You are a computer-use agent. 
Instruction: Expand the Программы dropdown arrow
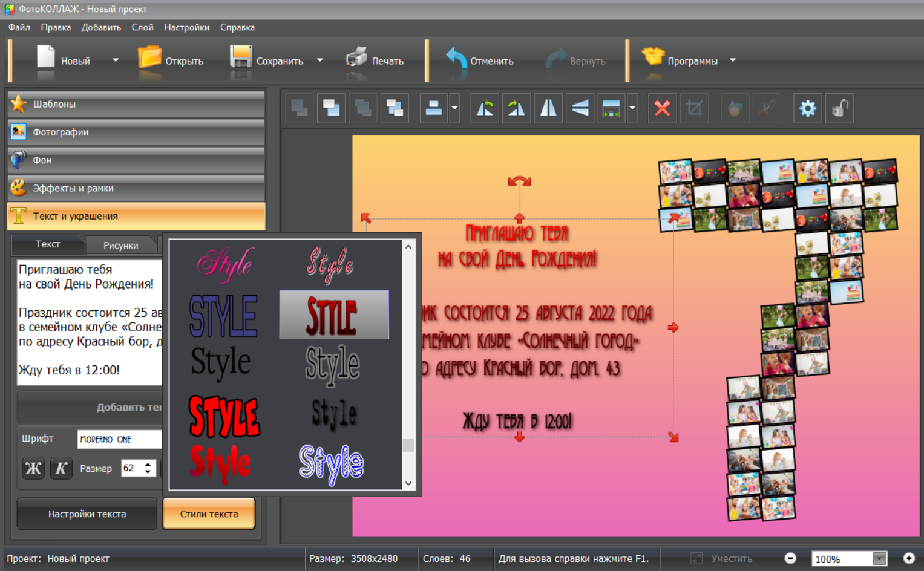pos(733,60)
